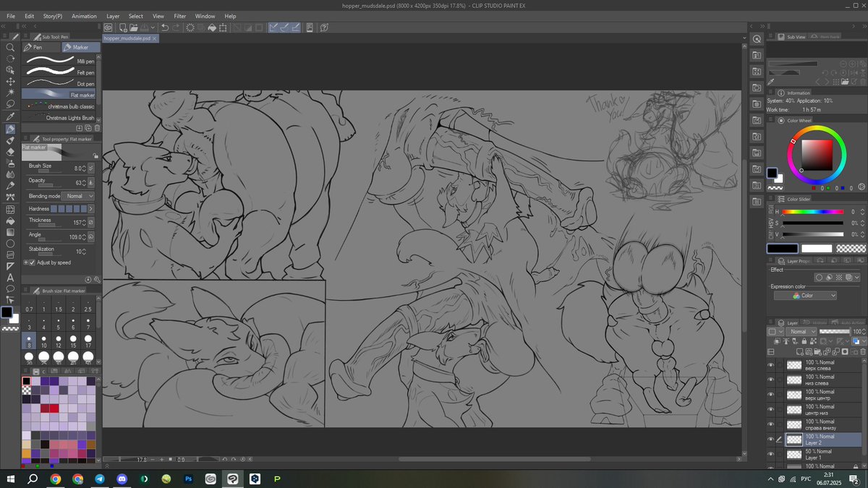Toggle visibility of Layer 1
Image resolution: width=868 pixels, height=488 pixels.
point(770,454)
